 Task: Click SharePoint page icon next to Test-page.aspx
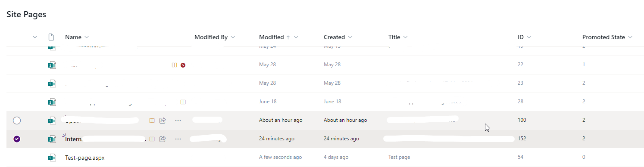[x=52, y=158]
